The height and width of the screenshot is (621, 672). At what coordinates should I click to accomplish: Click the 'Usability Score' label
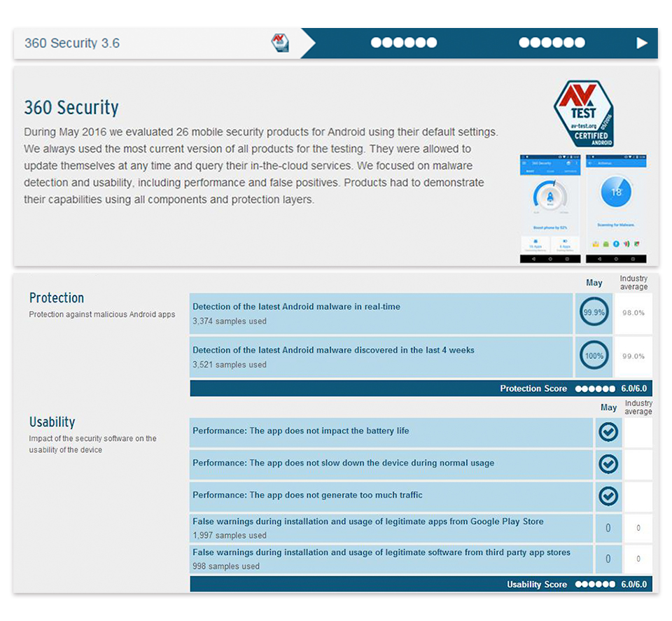click(x=537, y=585)
